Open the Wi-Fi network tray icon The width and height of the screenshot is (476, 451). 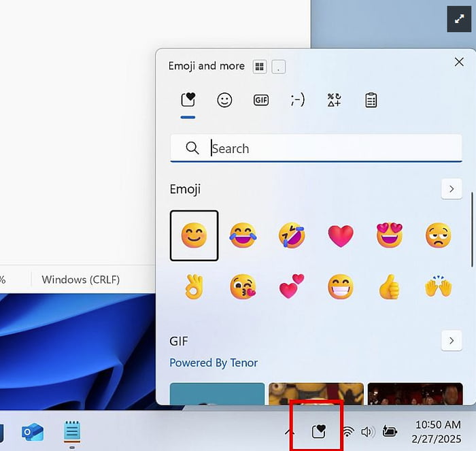pos(348,431)
